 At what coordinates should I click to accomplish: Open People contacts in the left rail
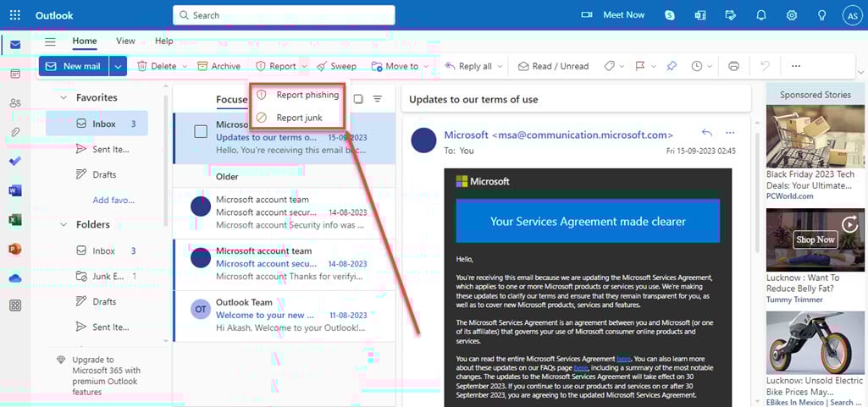pos(15,103)
